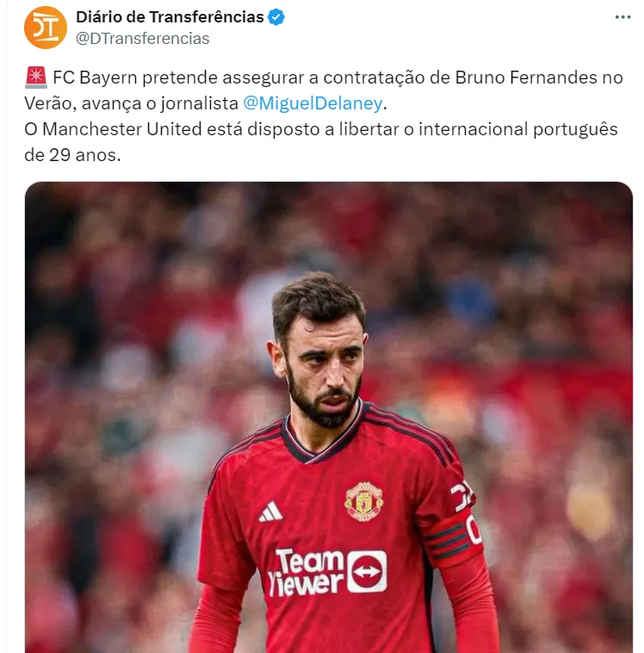Click the Adidas logo on the jersey
This screenshot has height=653, width=644.
(x=270, y=512)
